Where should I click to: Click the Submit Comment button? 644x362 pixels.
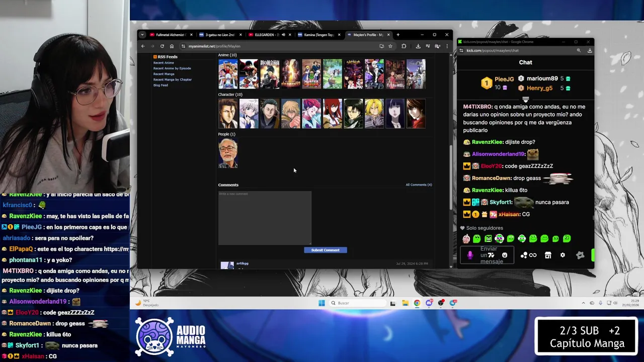coord(325,250)
